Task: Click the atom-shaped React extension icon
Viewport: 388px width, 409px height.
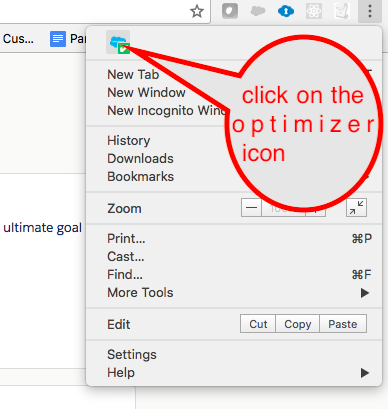Action: point(314,11)
